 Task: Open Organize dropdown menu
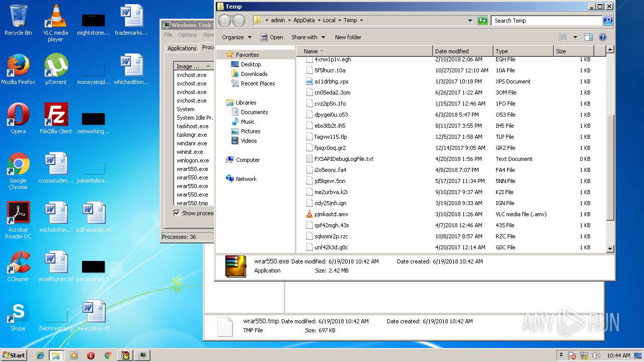click(236, 37)
